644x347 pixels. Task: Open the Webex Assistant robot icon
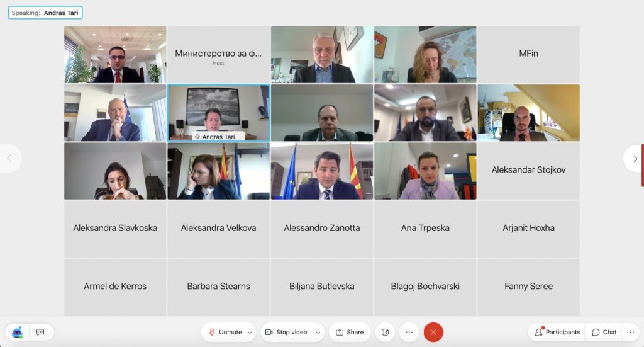point(17,332)
